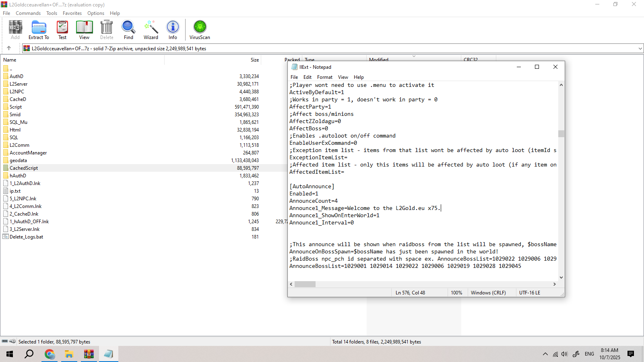Show archive Info
This screenshot has width=644, height=362.
(x=173, y=30)
